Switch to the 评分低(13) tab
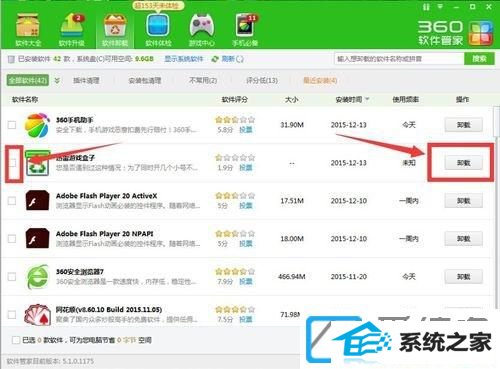This screenshot has height=369, width=500. tap(262, 80)
